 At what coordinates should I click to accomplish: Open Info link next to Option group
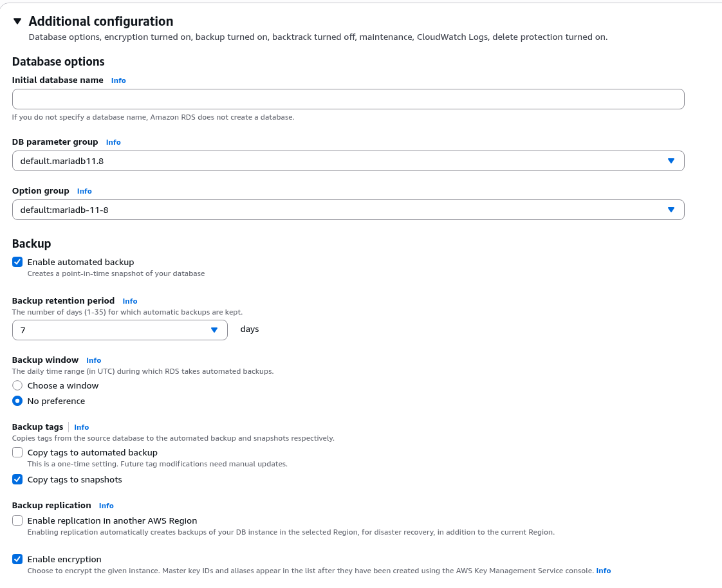(84, 191)
